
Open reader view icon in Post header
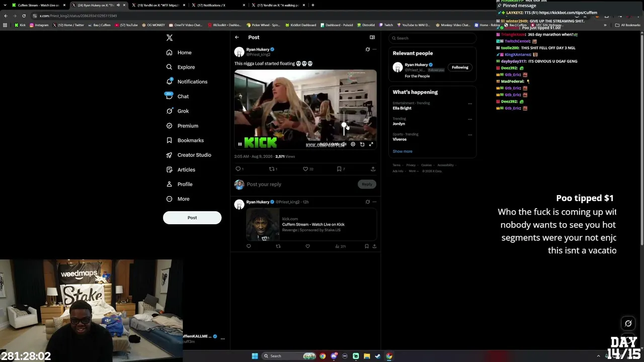tap(372, 37)
